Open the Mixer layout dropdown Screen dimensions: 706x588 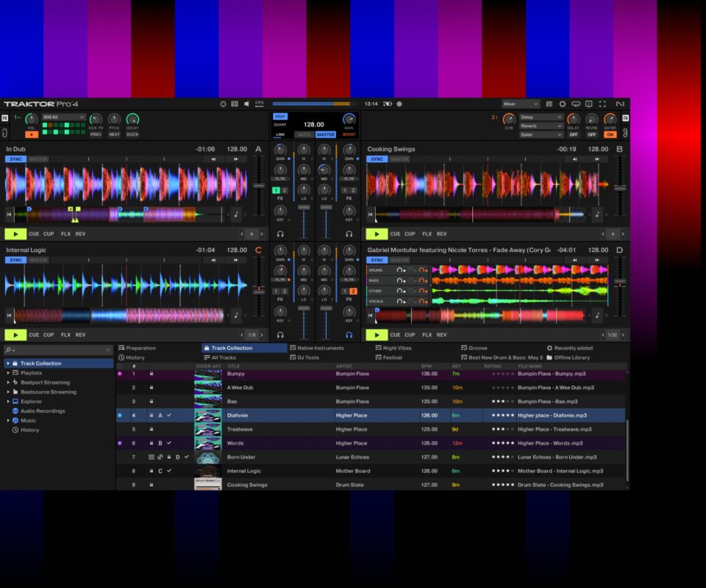520,104
